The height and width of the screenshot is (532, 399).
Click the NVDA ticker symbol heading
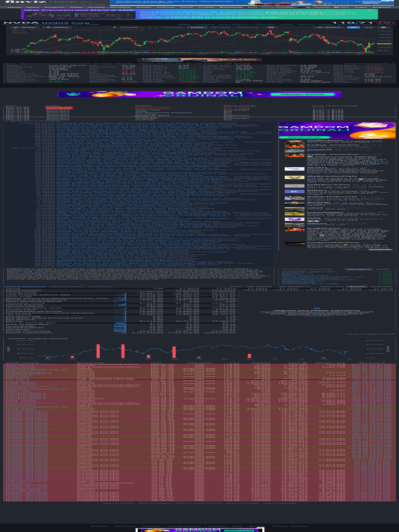(x=22, y=22)
